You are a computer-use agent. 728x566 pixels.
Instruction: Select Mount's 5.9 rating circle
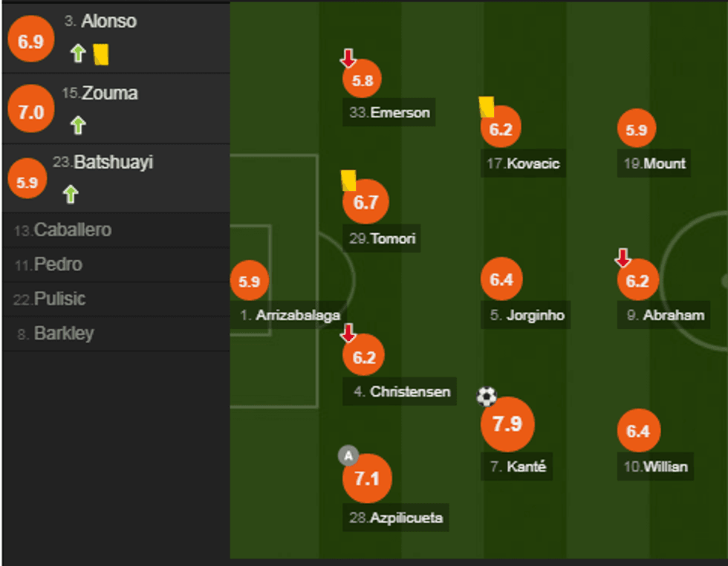click(637, 130)
